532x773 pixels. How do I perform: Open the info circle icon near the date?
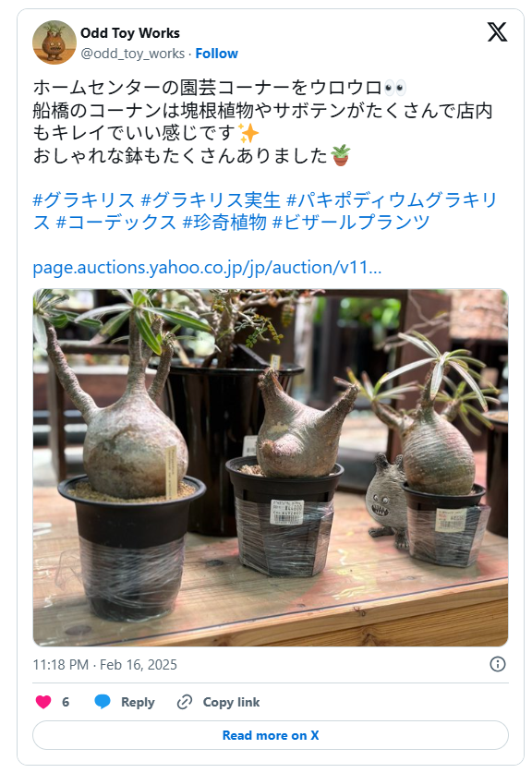click(497, 664)
